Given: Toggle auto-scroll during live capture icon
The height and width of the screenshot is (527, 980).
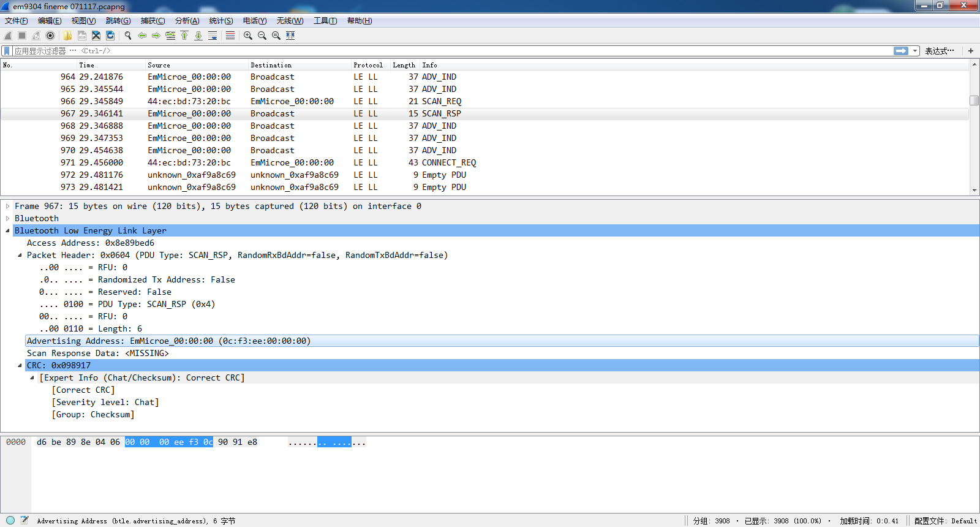Looking at the screenshot, I should tap(213, 36).
